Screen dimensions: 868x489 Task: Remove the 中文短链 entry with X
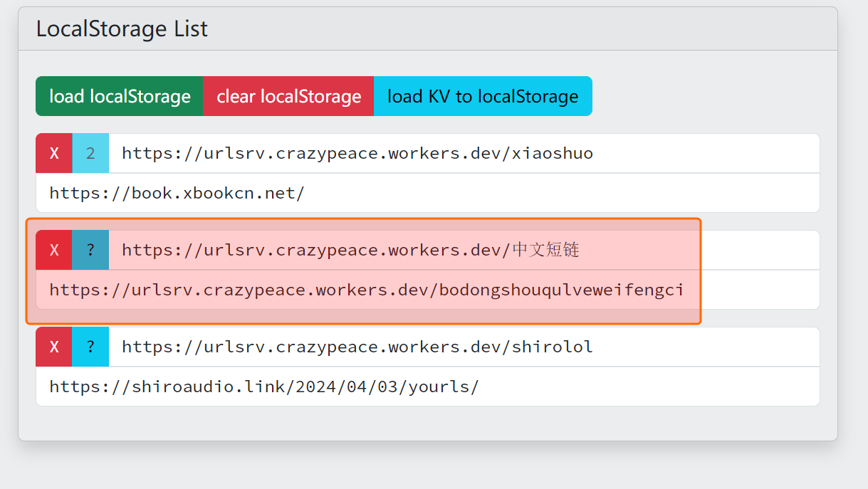tap(54, 250)
